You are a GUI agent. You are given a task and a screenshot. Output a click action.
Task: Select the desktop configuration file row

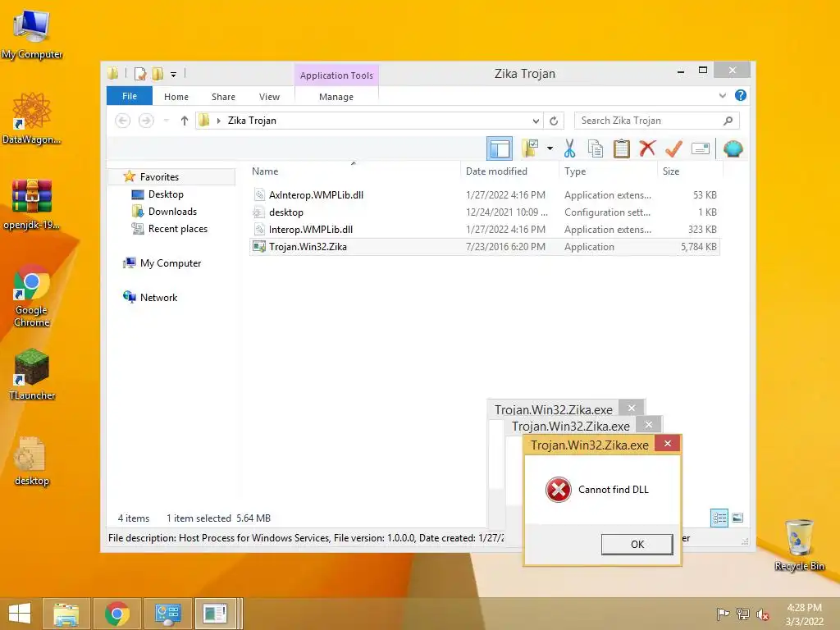(484, 212)
